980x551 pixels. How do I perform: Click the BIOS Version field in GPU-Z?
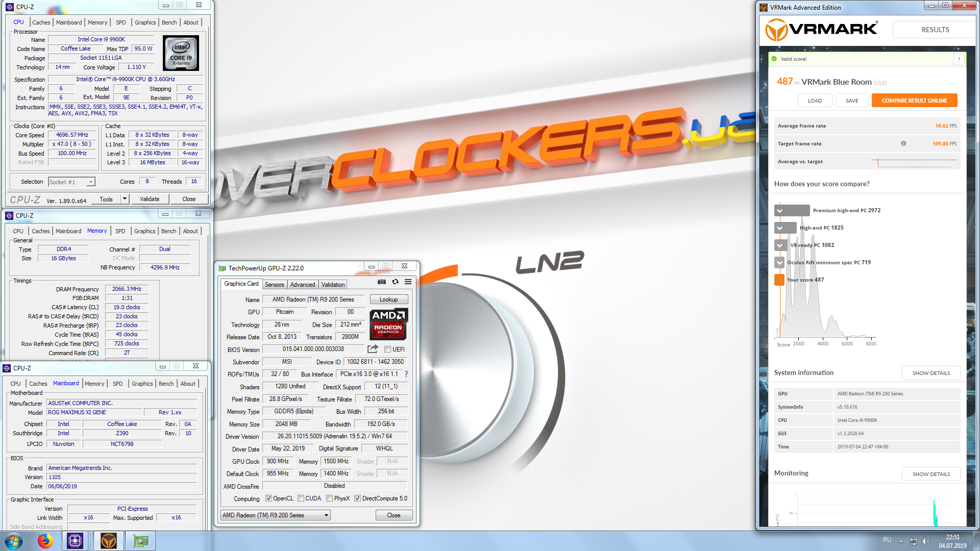click(313, 349)
